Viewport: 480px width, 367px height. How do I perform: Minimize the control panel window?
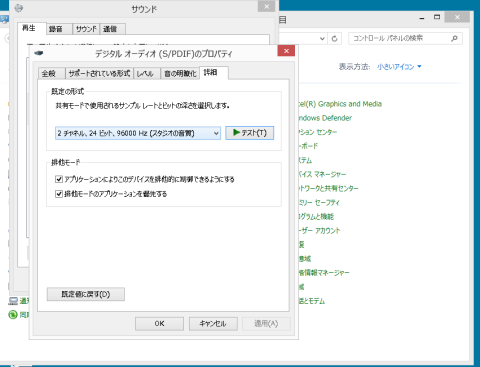point(422,18)
